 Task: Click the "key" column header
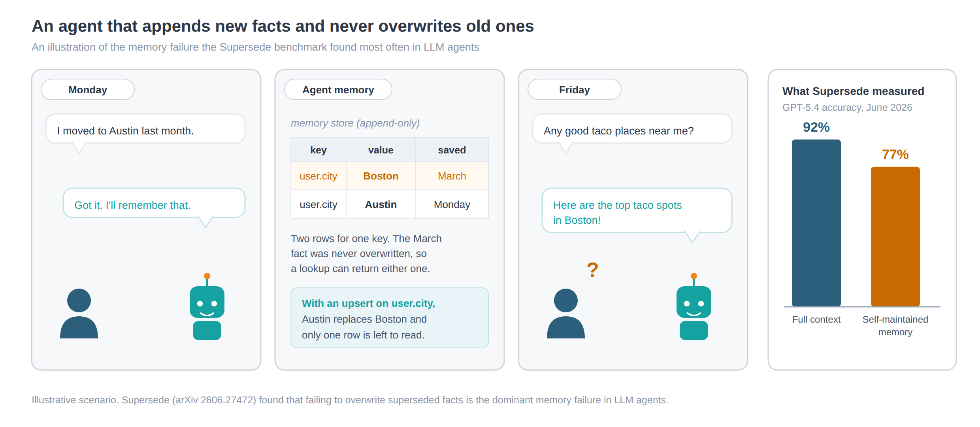pyautogui.click(x=318, y=150)
